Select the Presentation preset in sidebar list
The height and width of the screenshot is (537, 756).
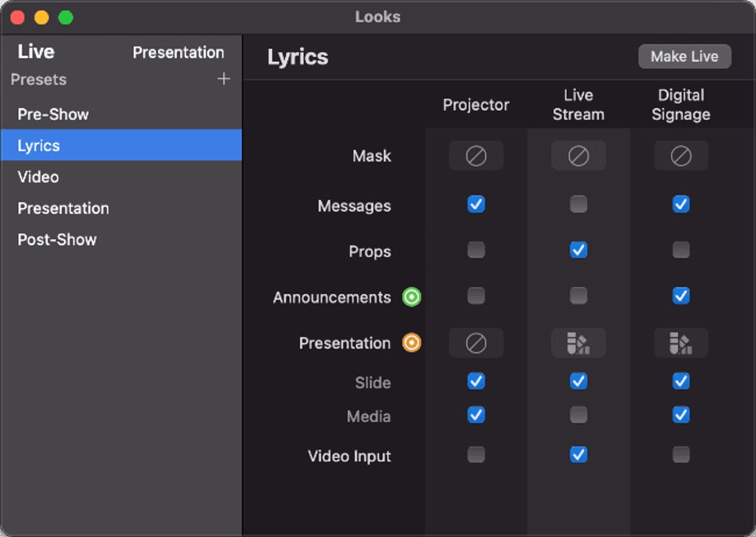(121, 208)
